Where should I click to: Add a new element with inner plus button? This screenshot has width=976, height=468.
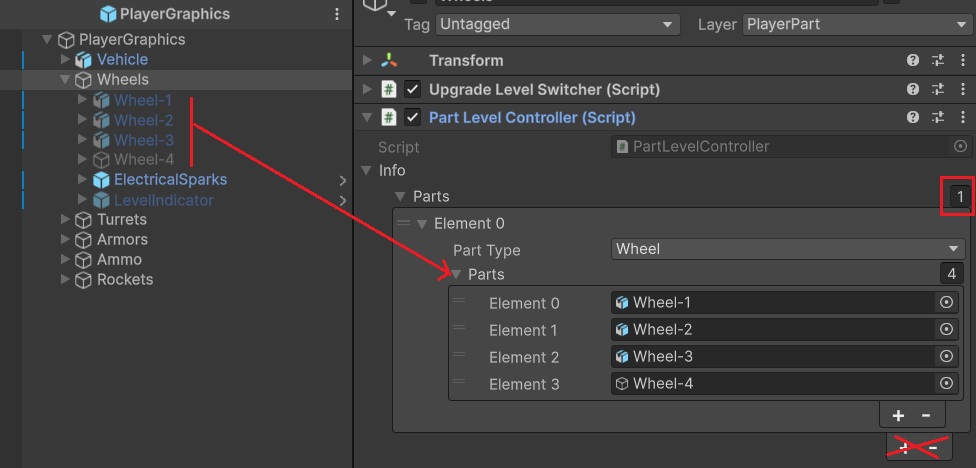pos(898,415)
